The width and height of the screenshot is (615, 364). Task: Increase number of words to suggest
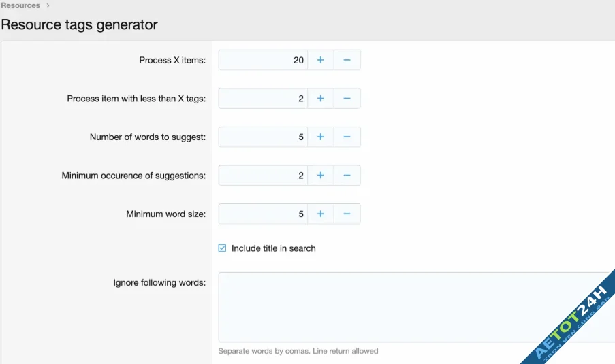[x=320, y=137]
